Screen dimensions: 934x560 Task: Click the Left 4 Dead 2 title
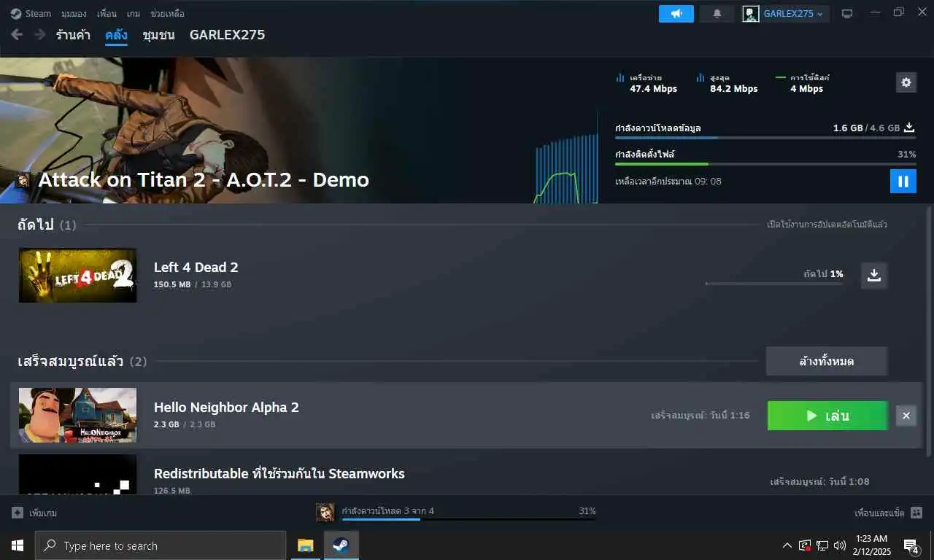(196, 267)
